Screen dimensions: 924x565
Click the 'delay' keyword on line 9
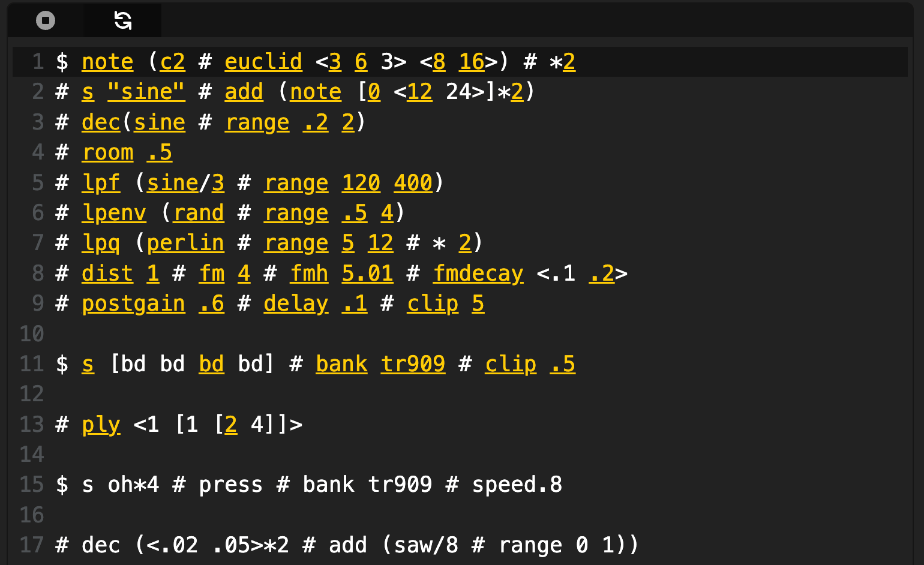click(x=296, y=303)
